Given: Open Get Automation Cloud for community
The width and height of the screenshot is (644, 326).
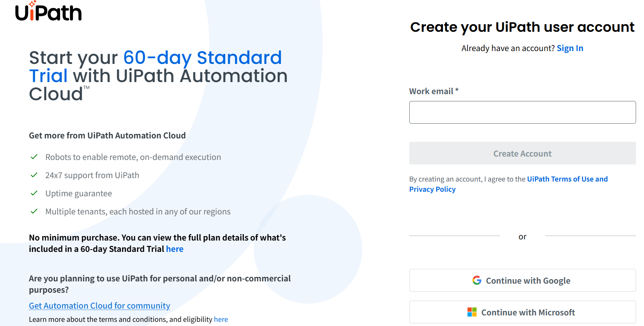Looking at the screenshot, I should click(99, 306).
